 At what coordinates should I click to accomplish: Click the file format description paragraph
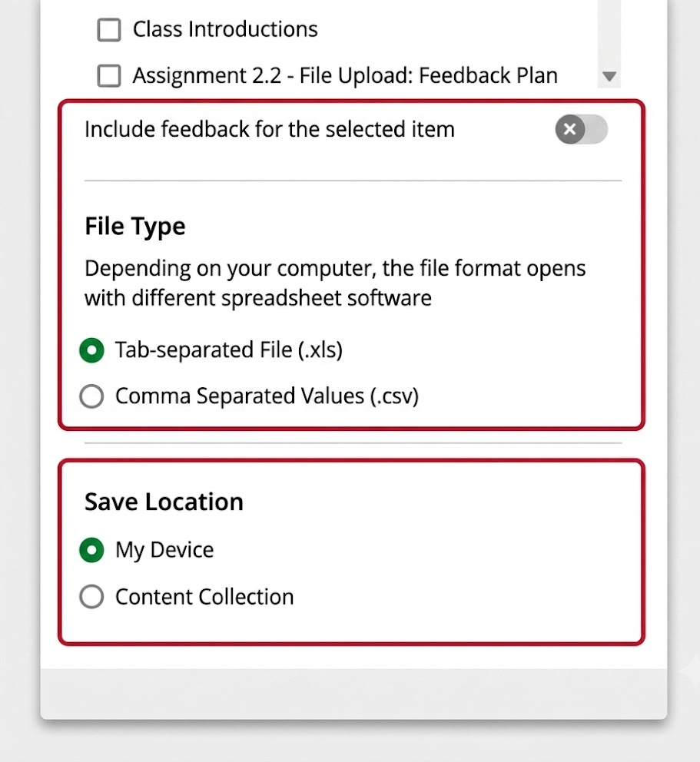coord(336,283)
